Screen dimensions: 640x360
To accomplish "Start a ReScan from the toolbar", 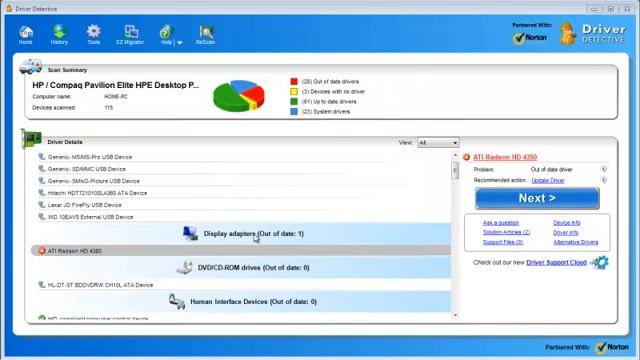I will [205, 34].
